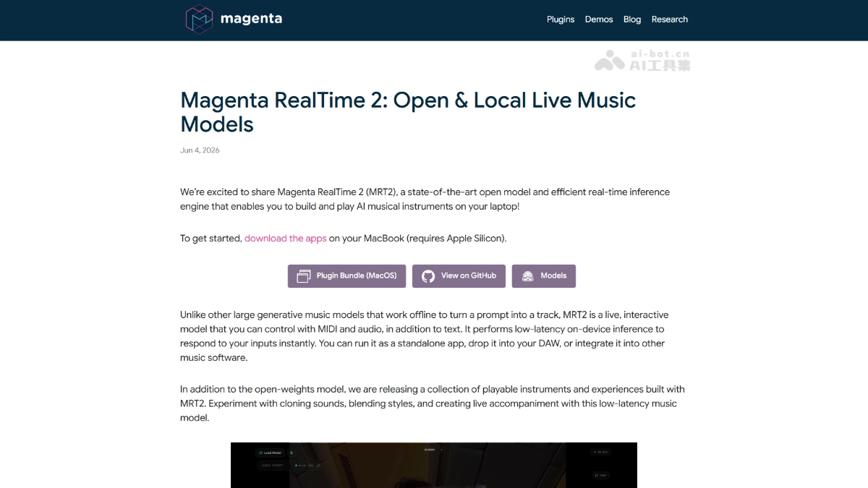Screen dimensions: 868x488
Task: Click the View on GitHub button
Action: [x=459, y=276]
